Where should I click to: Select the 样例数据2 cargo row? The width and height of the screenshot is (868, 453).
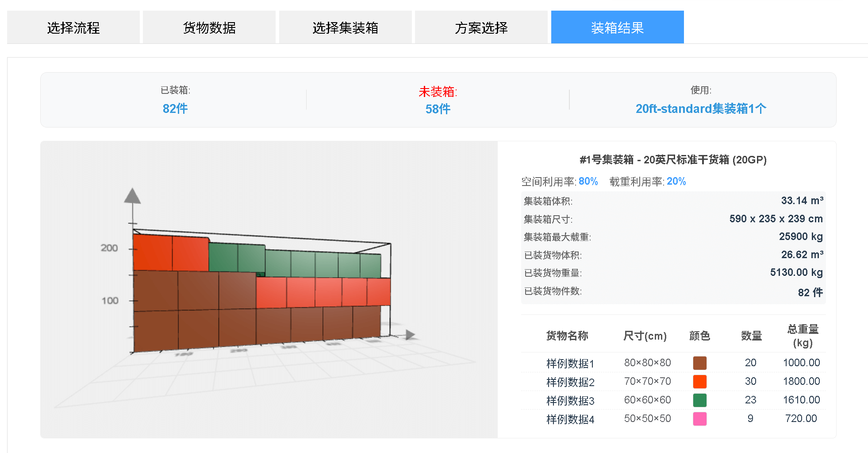click(x=571, y=381)
